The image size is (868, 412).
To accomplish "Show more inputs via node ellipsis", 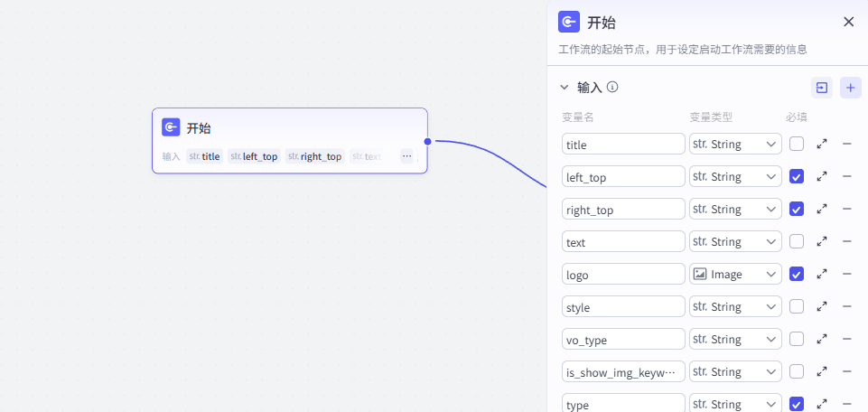I will (406, 156).
